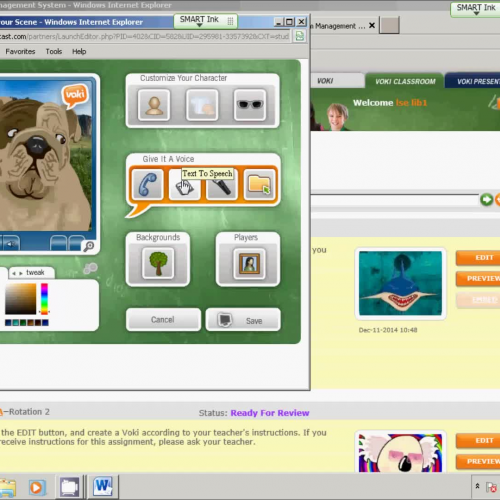Open the video recorder taskbar icon
The width and height of the screenshot is (500, 500).
(x=70, y=487)
